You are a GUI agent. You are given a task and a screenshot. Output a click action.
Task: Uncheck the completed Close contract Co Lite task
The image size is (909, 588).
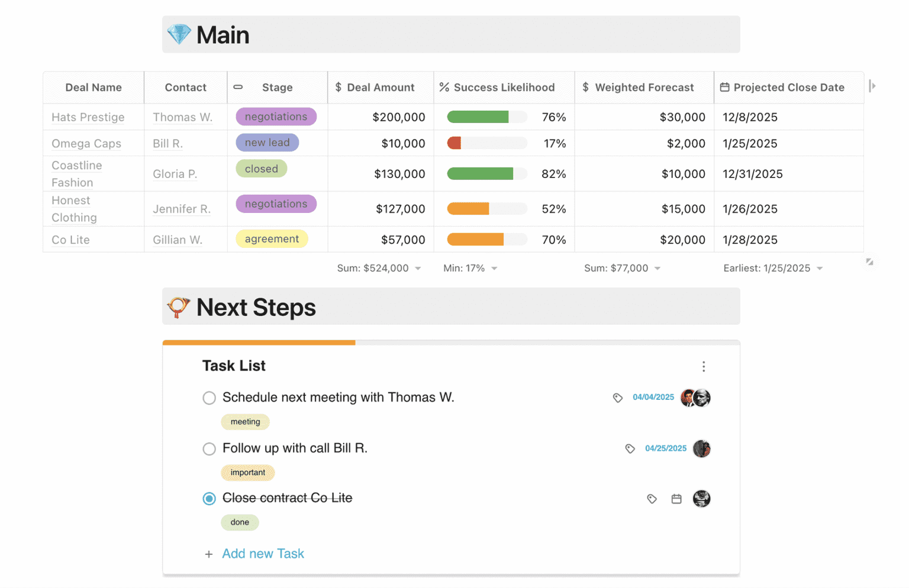click(209, 499)
